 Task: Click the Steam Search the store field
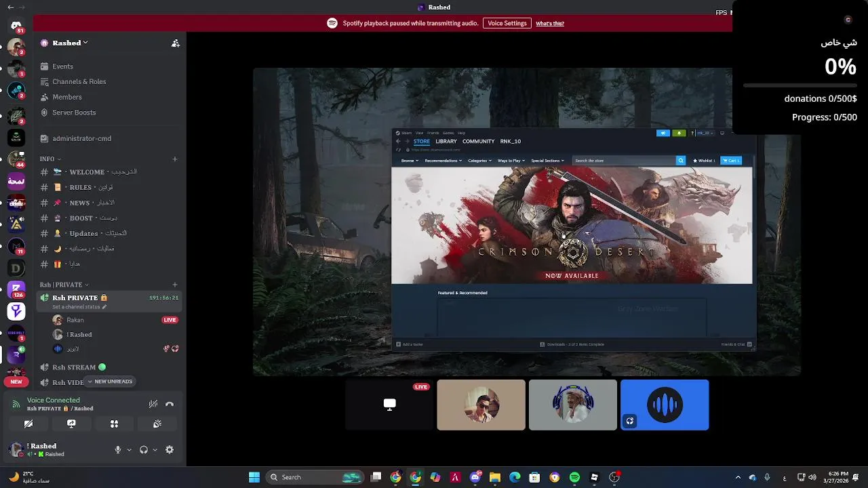tap(624, 161)
